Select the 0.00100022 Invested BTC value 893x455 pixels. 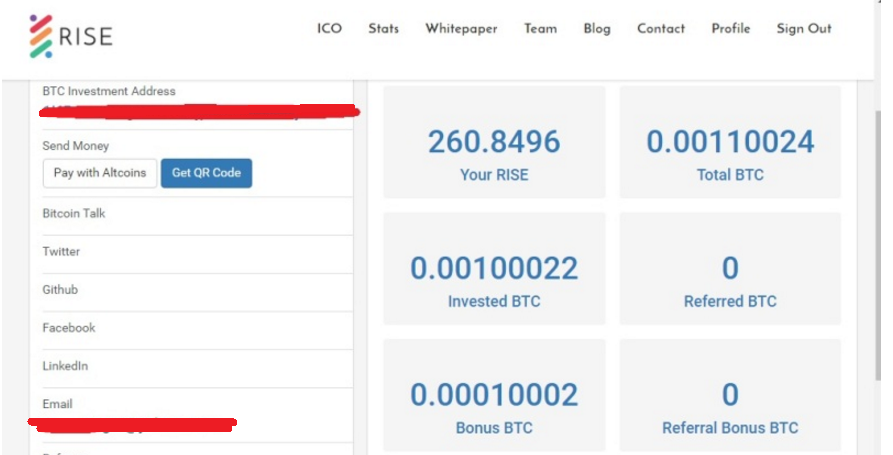[494, 268]
